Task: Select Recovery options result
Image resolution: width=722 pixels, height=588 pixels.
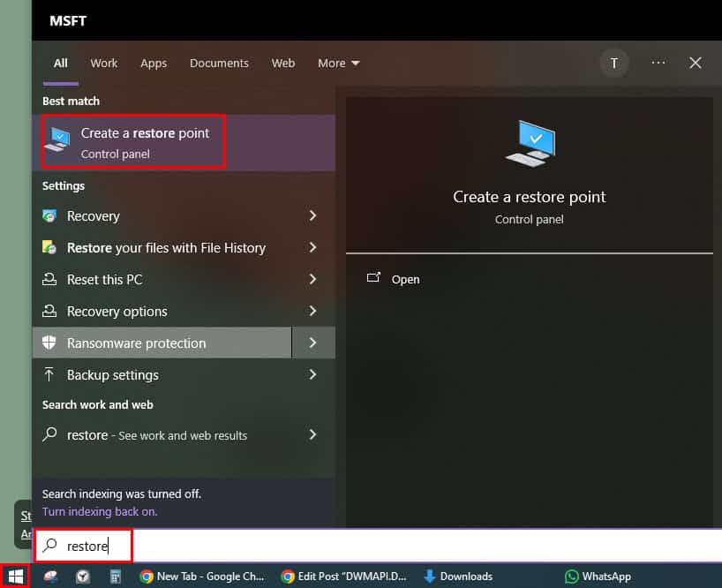Action: coord(162,312)
